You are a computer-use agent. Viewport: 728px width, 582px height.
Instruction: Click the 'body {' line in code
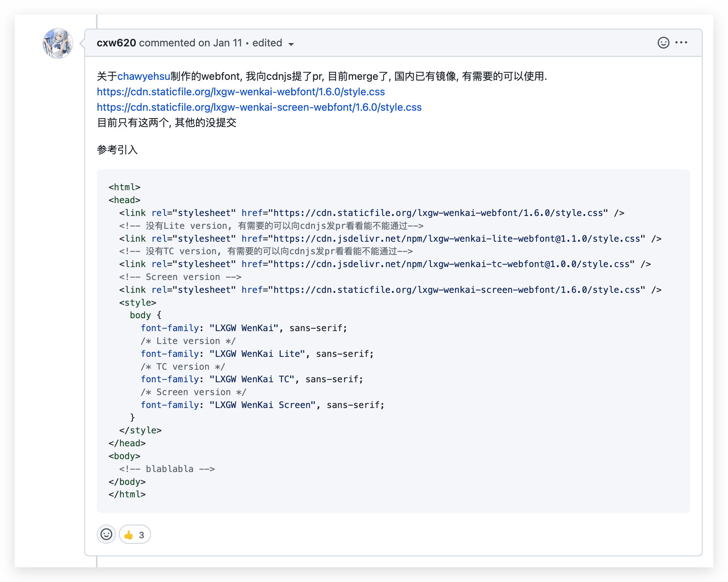pos(146,315)
